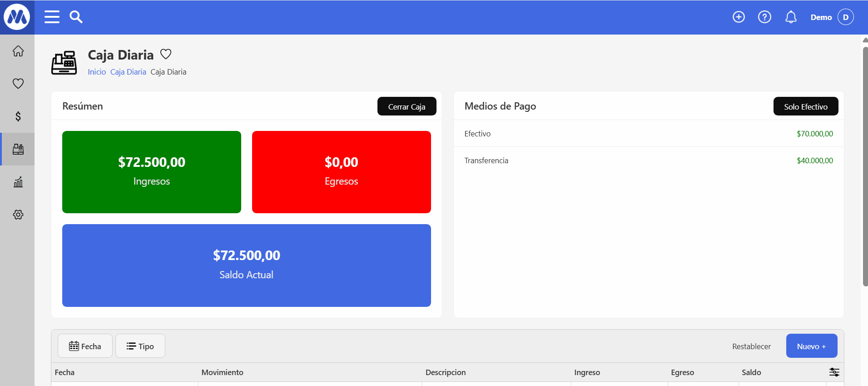Image resolution: width=868 pixels, height=386 pixels.
Task: Go to Home in the sidebar
Action: tap(18, 51)
